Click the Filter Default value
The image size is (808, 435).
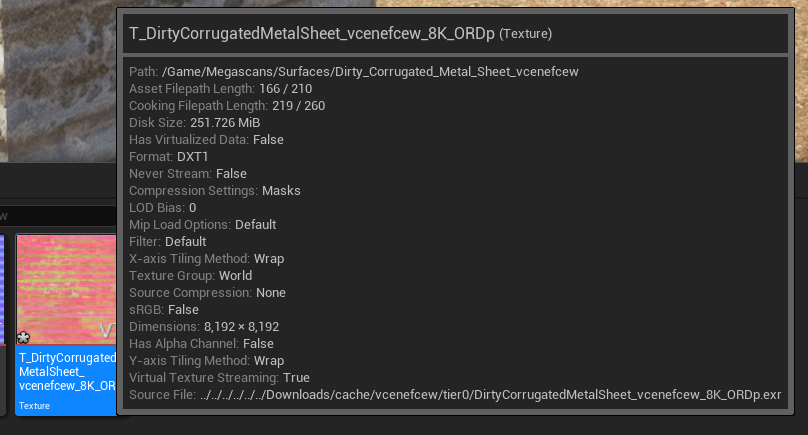tap(186, 242)
